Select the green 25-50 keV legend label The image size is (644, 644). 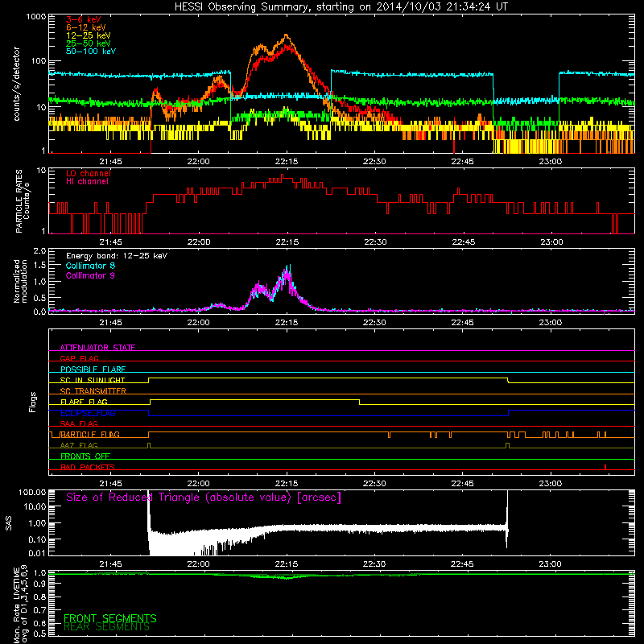click(x=89, y=43)
